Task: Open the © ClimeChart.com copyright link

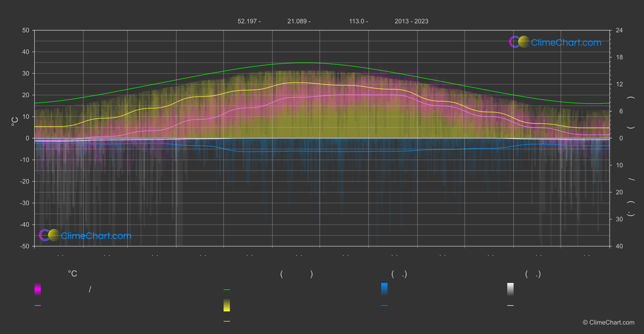Action: click(608, 322)
